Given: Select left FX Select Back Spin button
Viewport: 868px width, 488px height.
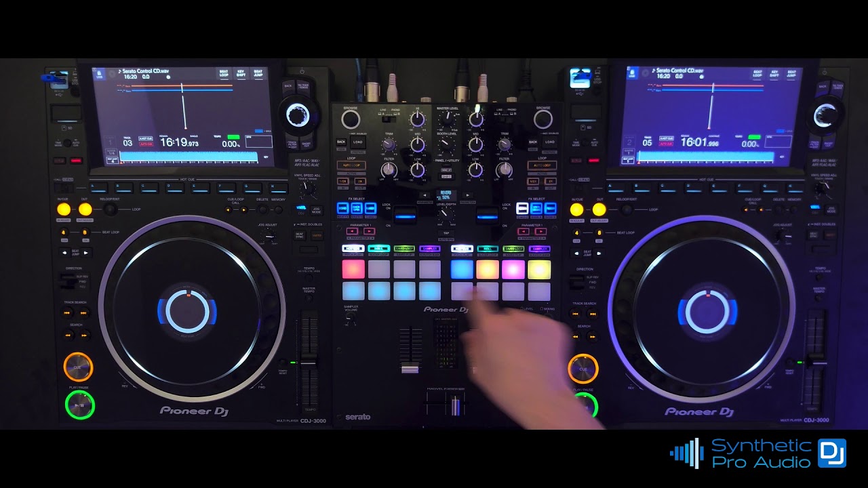Looking at the screenshot, I should pos(357,209).
